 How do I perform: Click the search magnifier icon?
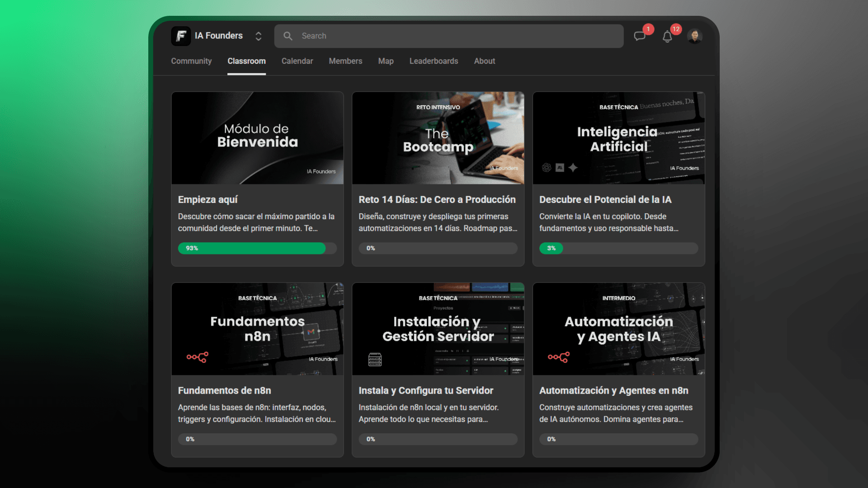click(x=288, y=36)
